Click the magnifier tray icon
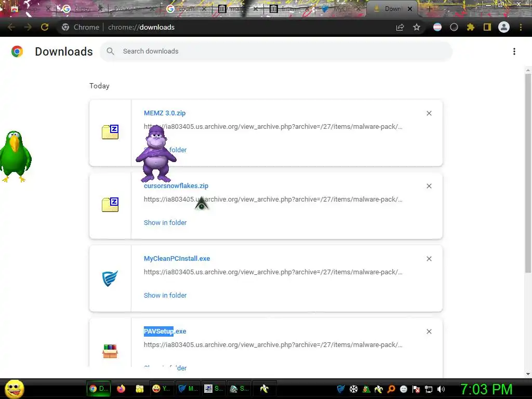Screen dimensions: 532x399 (x=391, y=389)
